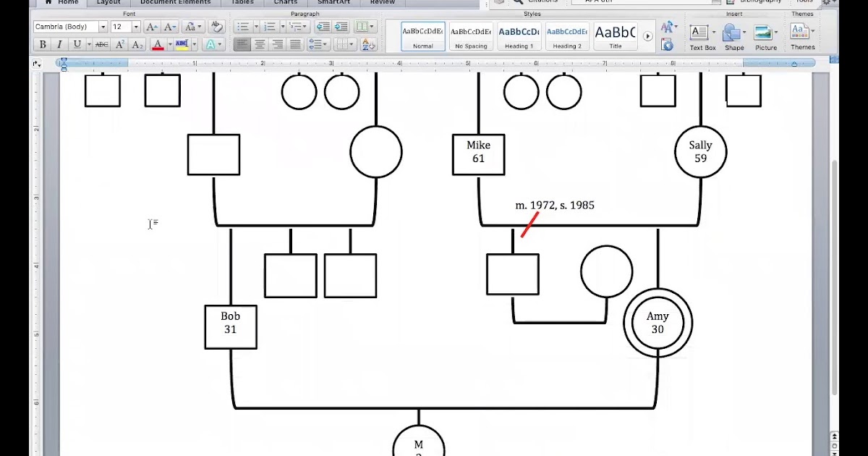Viewport: 868px width, 456px height.
Task: Click the red separation slash line
Action: [530, 224]
